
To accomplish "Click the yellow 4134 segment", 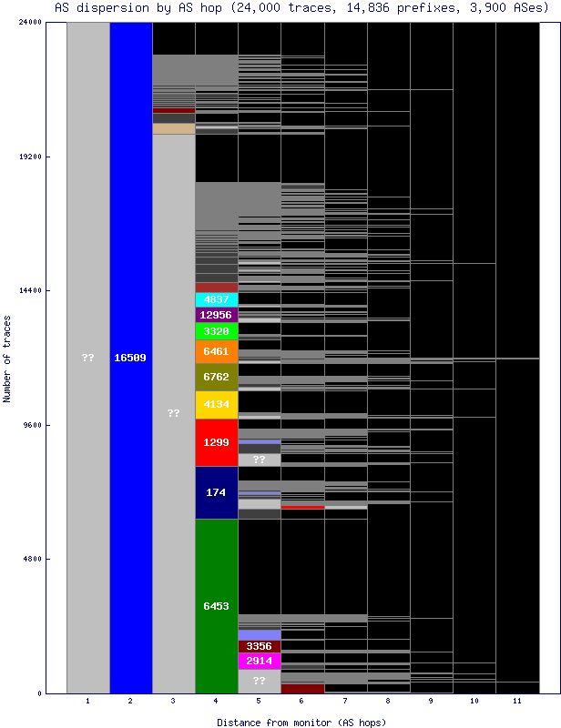I will coord(217,404).
